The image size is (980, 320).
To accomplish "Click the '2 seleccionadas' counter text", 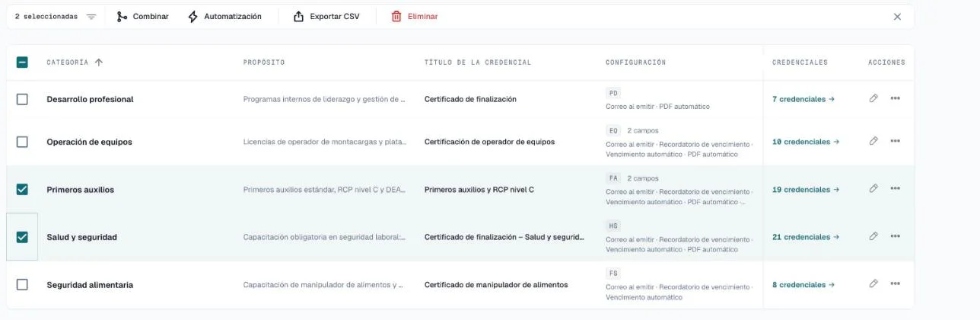I will [46, 17].
